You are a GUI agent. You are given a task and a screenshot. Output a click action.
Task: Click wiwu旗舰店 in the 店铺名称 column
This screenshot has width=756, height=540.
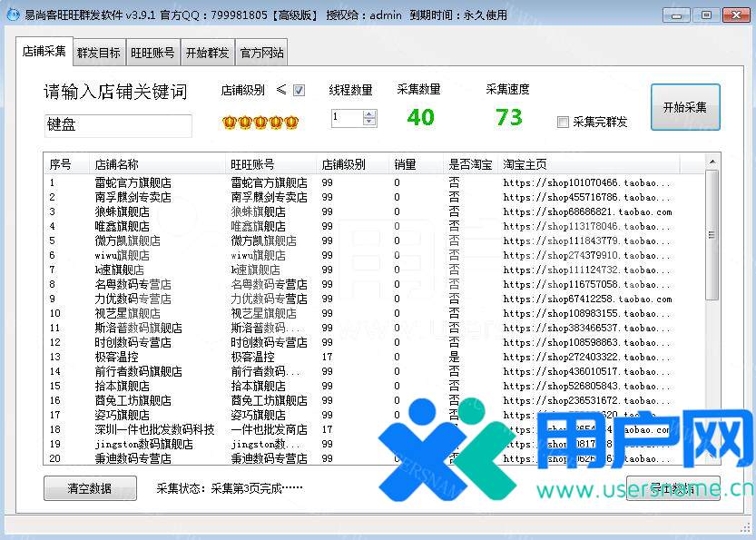(122, 256)
